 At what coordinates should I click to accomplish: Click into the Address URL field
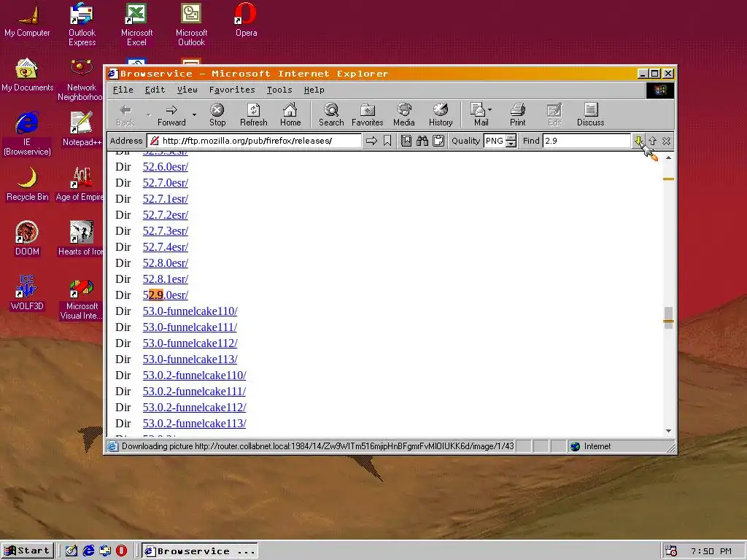click(x=254, y=141)
